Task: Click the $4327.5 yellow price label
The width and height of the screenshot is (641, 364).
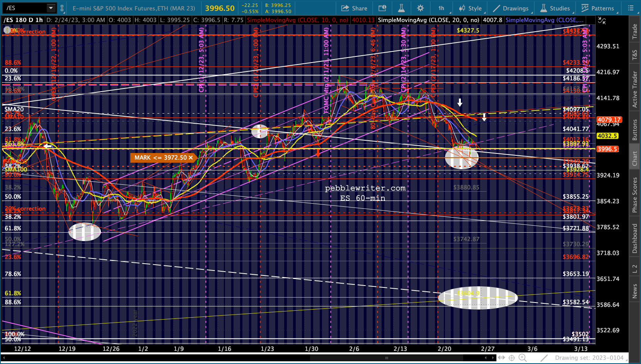Action: tap(468, 30)
